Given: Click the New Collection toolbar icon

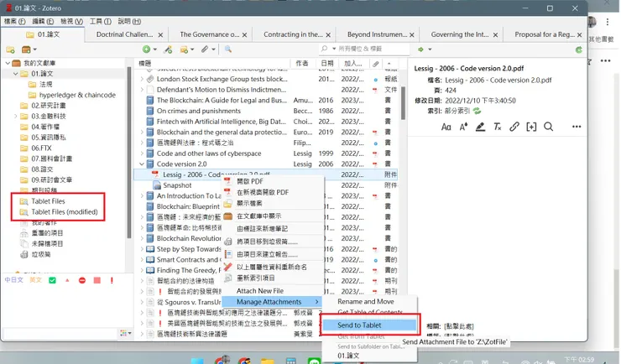Looking at the screenshot, I should [11, 49].
